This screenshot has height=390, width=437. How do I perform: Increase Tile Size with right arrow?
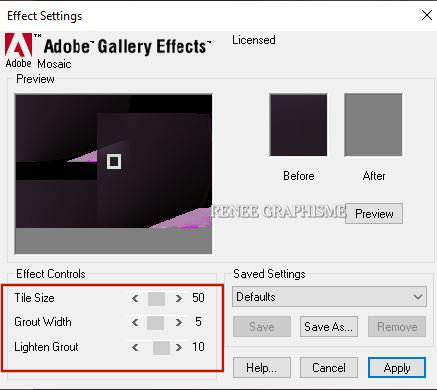[x=179, y=298]
